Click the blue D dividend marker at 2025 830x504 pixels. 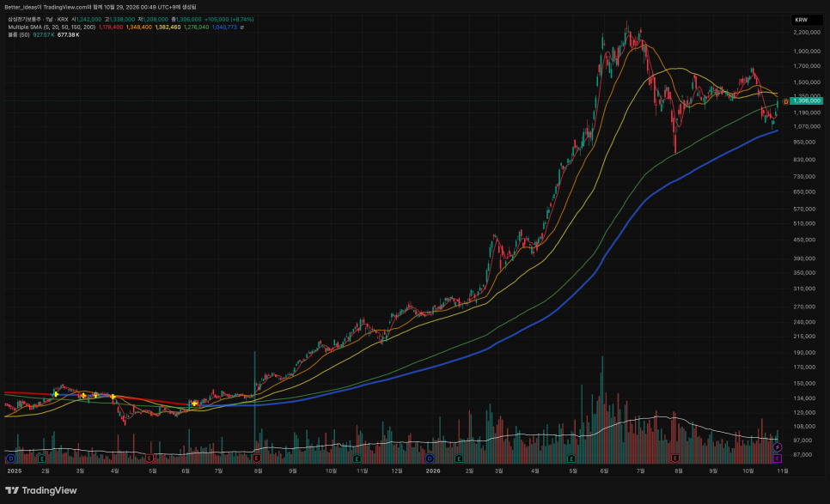pyautogui.click(x=10, y=458)
